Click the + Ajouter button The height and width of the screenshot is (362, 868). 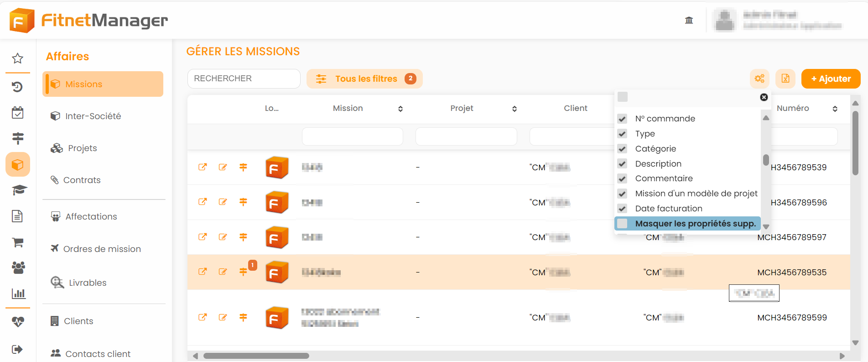(831, 79)
